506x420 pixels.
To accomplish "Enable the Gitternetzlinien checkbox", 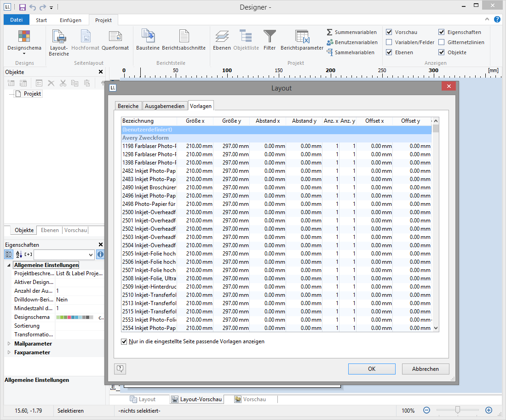I will (x=442, y=42).
